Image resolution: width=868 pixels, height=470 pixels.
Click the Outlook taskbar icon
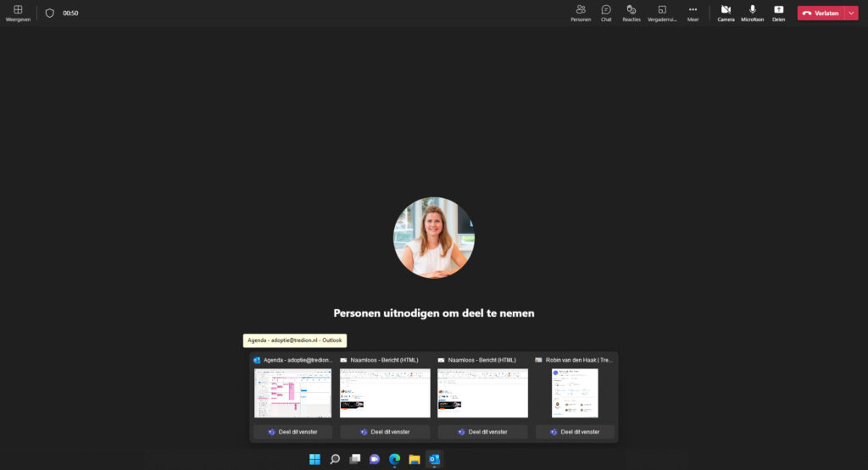tap(435, 459)
